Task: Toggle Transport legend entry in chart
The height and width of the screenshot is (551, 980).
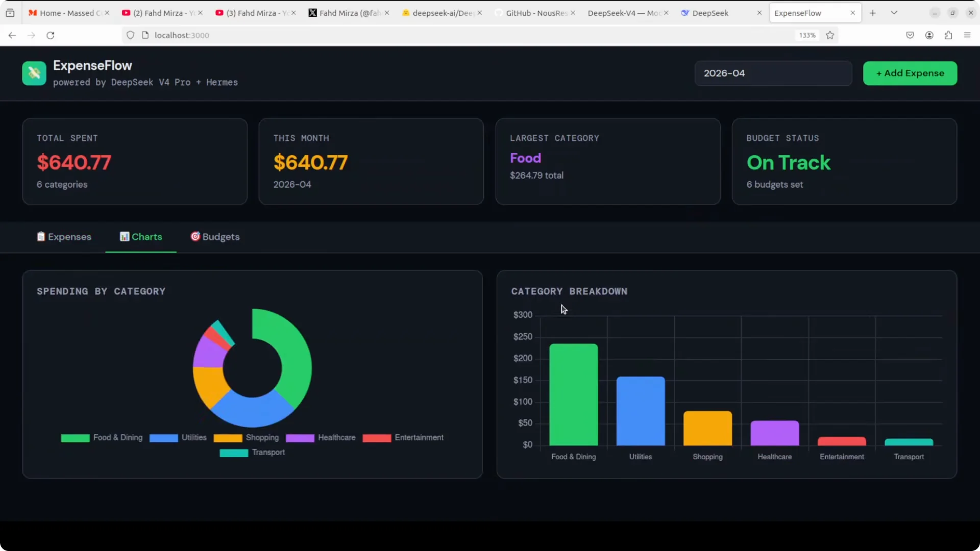Action: [x=252, y=453]
